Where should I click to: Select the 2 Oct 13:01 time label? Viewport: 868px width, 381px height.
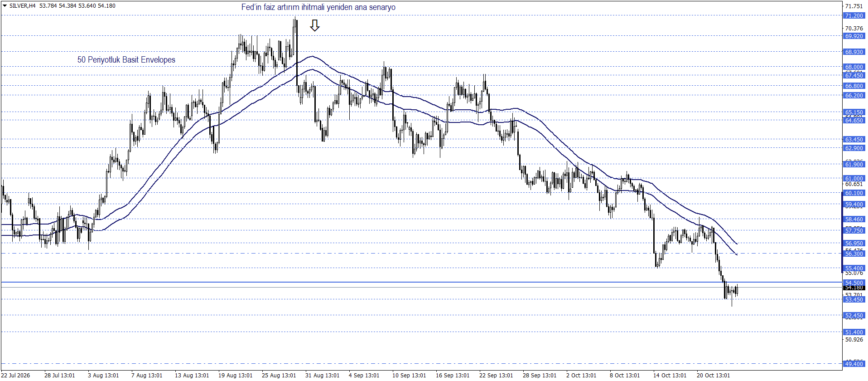pos(582,375)
